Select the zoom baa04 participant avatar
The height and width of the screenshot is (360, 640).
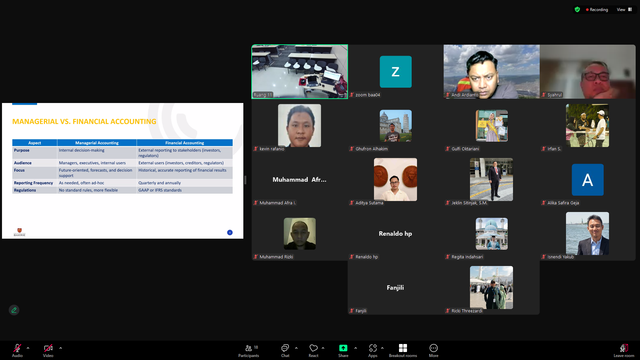[x=396, y=71]
